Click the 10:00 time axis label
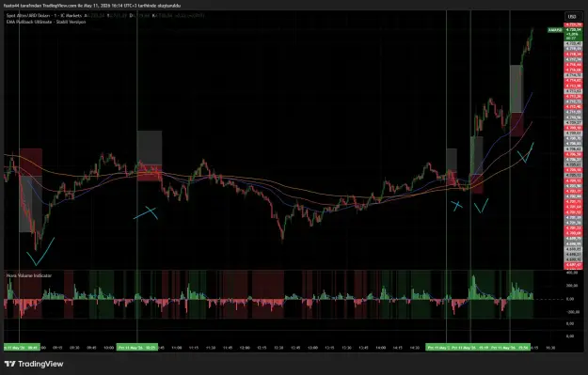The image size is (588, 375). tap(108, 348)
